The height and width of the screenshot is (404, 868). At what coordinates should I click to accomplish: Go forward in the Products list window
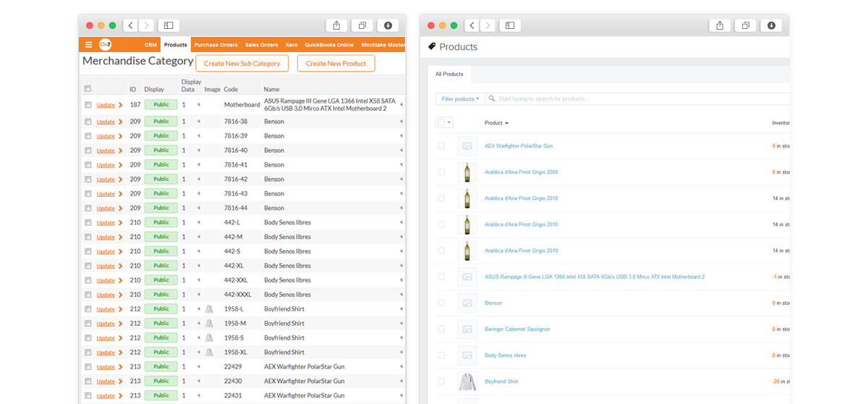(488, 25)
